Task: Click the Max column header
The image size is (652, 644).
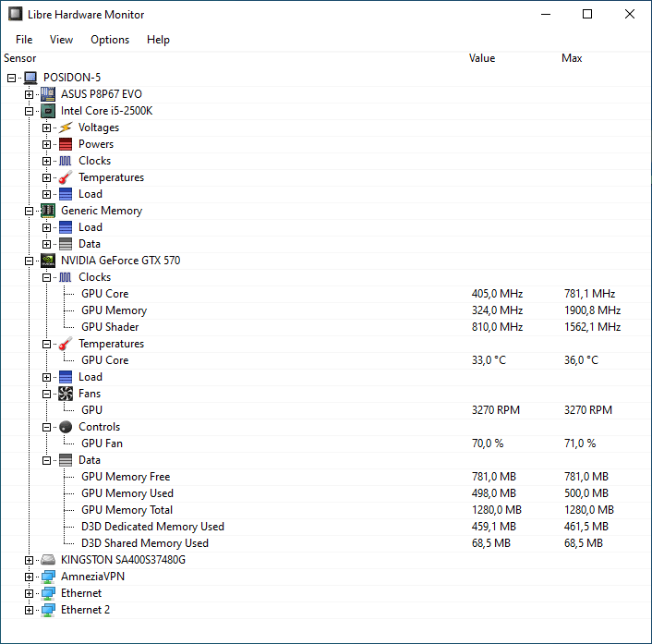Action: [x=572, y=58]
